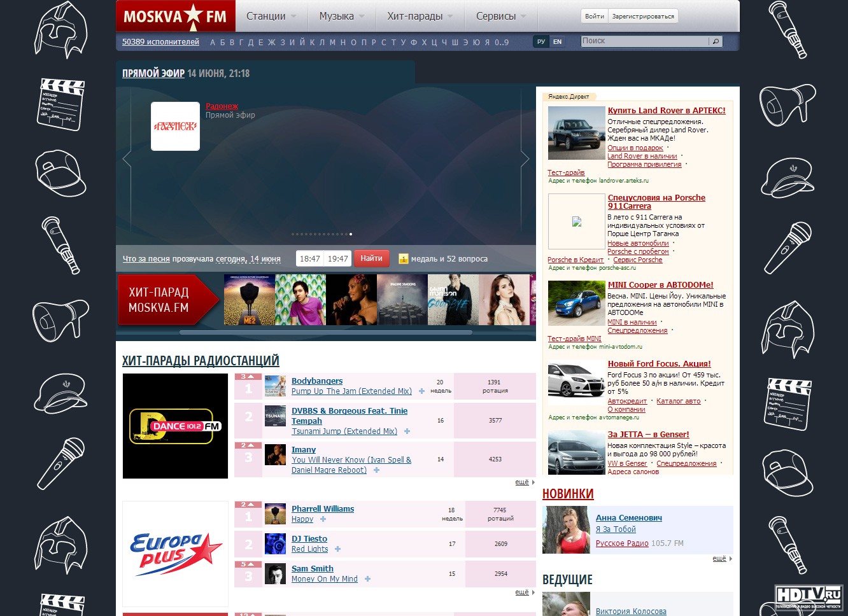
Task: Add Happy track with plus icon
Action: 323,519
